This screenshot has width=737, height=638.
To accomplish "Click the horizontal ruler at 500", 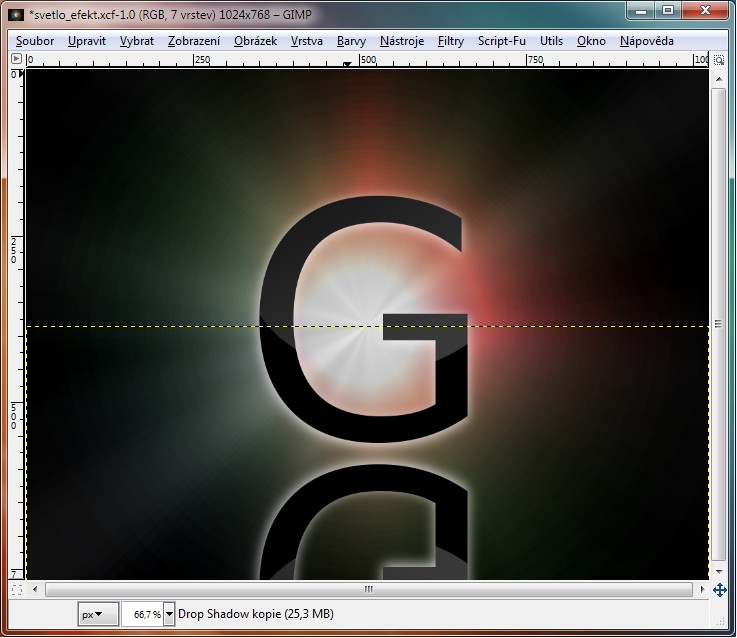I will pos(368,60).
